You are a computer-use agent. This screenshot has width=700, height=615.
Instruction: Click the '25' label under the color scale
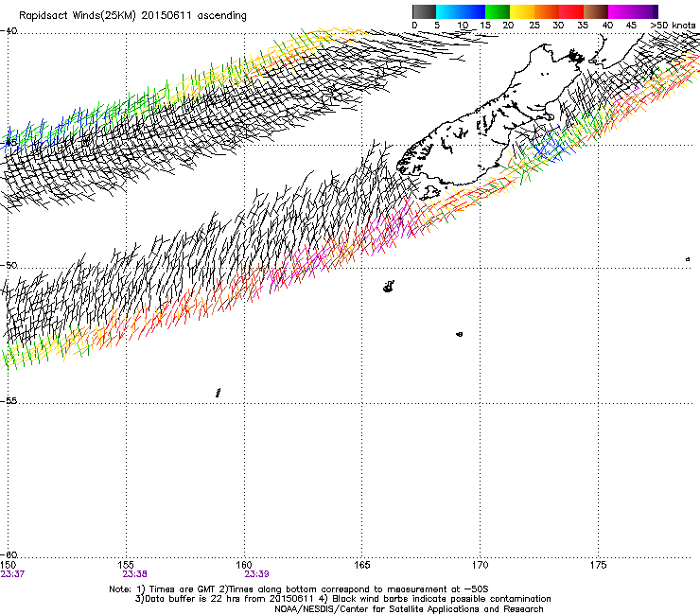(x=534, y=25)
